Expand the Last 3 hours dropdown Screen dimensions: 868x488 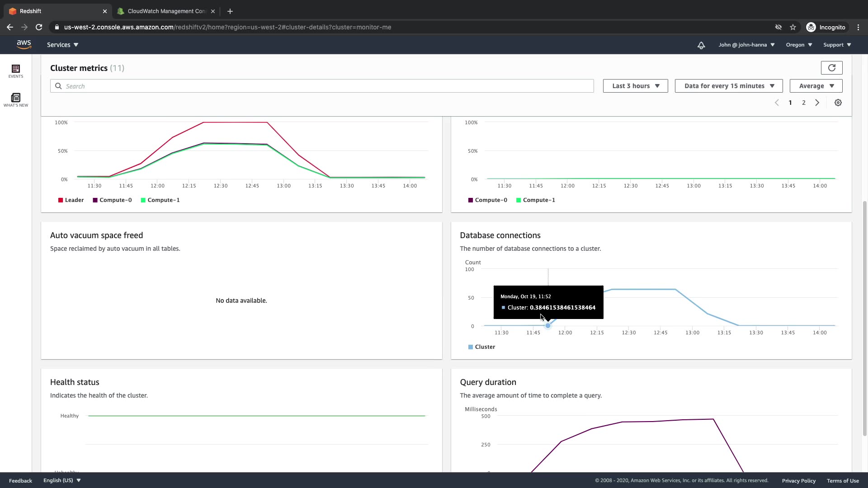635,86
